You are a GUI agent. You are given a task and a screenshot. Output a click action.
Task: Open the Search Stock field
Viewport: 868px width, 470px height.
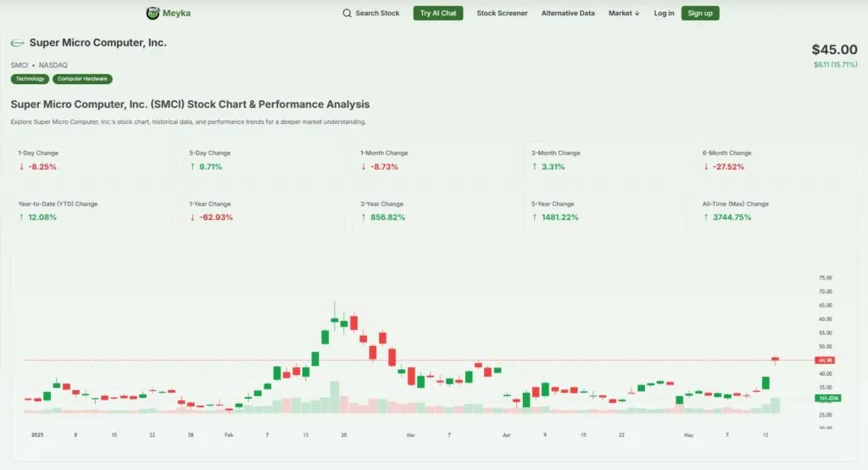click(371, 13)
